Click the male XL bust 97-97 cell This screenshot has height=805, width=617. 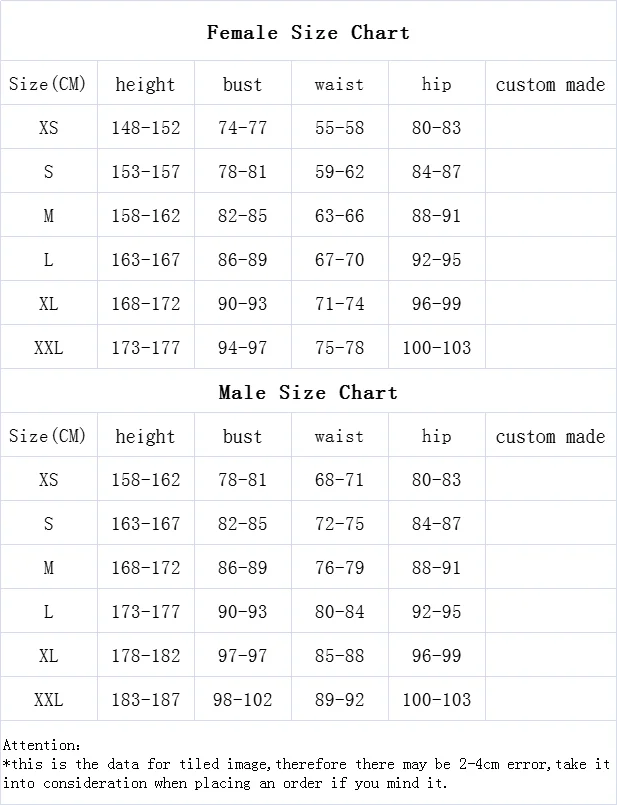243,655
